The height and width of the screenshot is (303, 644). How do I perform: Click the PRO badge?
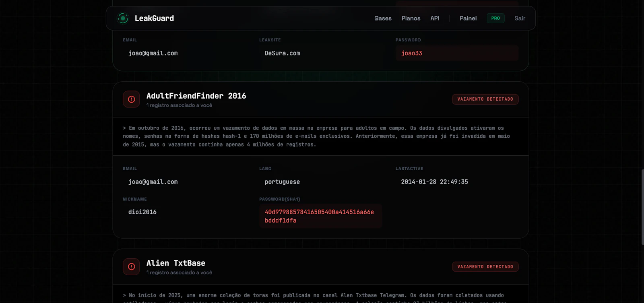(495, 18)
